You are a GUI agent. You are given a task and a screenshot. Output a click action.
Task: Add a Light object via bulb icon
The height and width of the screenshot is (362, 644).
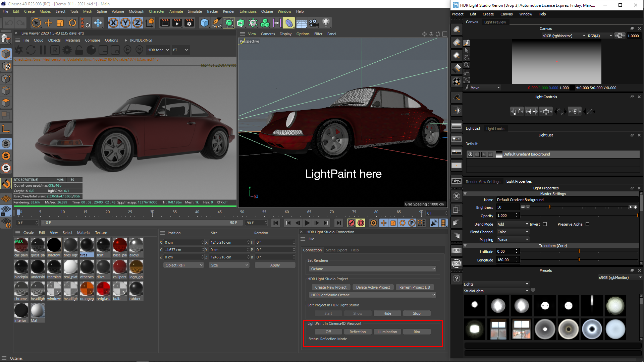coord(326,23)
